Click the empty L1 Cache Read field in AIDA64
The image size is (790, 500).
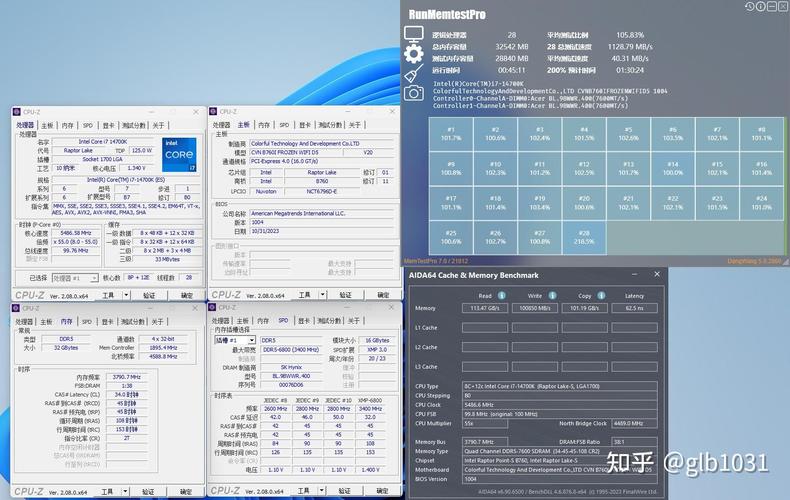point(485,328)
